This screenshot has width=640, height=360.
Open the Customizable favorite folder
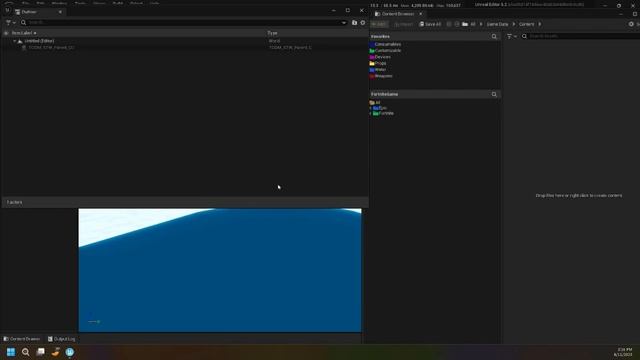click(387, 51)
